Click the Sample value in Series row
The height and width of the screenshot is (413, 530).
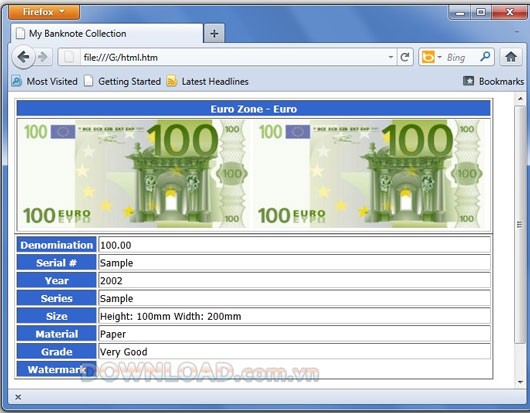pyautogui.click(x=116, y=298)
